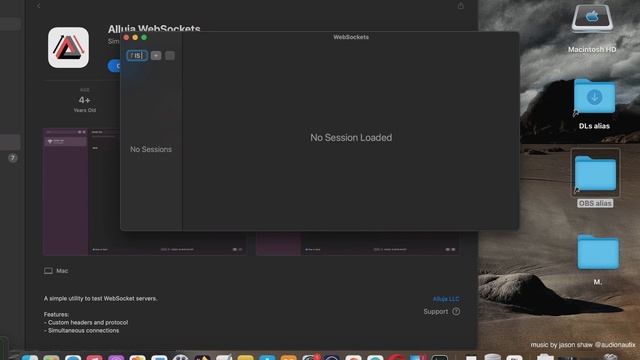Click the add session plus button
640x360 pixels.
[x=156, y=56]
